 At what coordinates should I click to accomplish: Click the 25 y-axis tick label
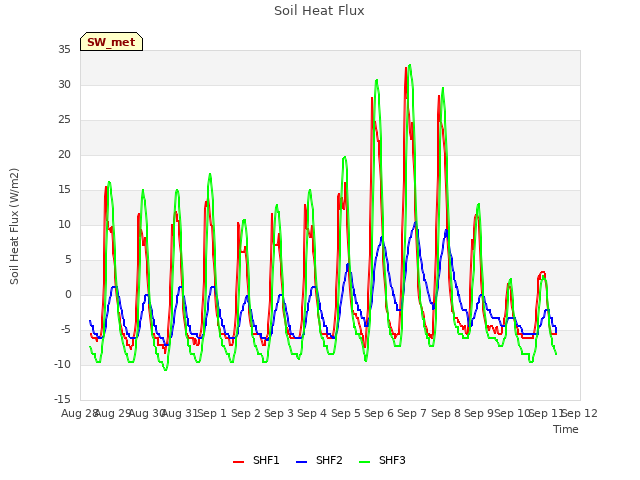[x=64, y=120]
